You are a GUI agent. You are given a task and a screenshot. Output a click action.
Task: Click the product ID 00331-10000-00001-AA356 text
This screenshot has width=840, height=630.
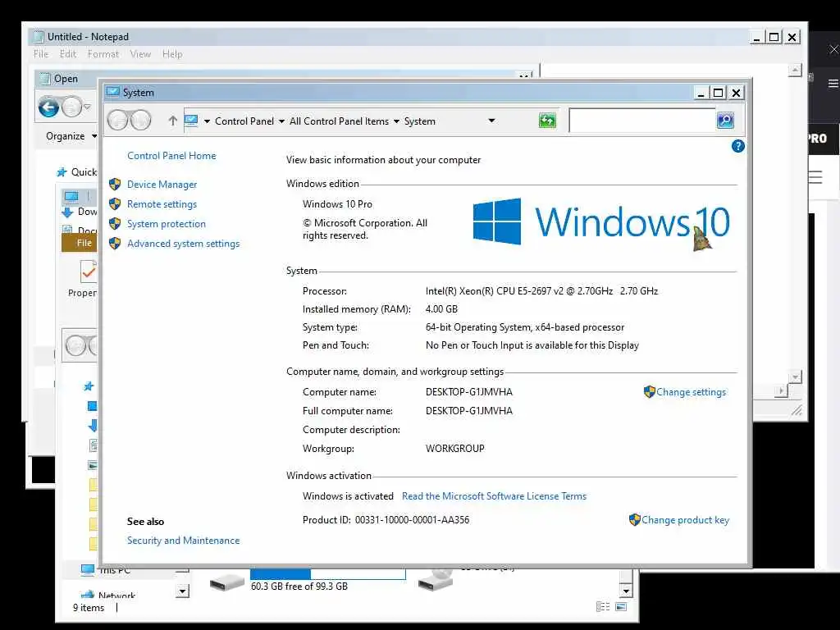pos(412,520)
